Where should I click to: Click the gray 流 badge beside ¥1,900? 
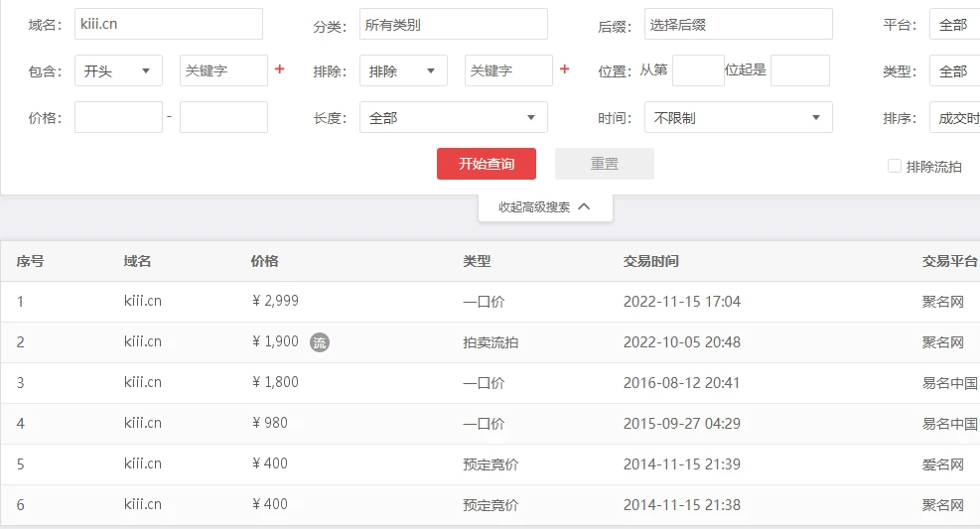319,342
